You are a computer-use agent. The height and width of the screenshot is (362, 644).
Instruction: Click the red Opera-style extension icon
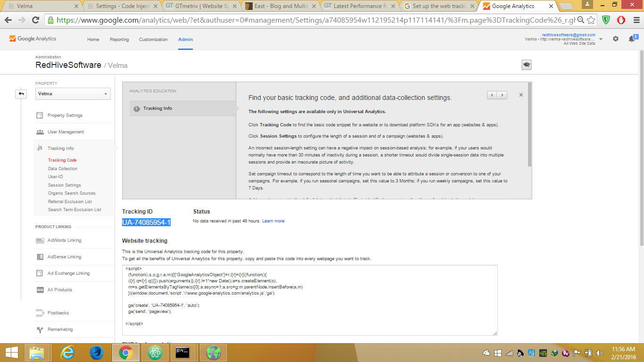[x=621, y=20]
